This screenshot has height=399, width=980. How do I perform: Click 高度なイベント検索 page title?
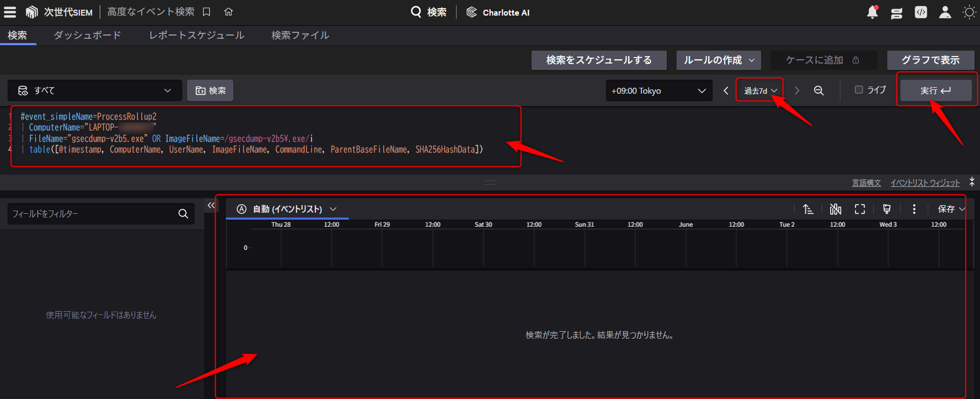[151, 12]
